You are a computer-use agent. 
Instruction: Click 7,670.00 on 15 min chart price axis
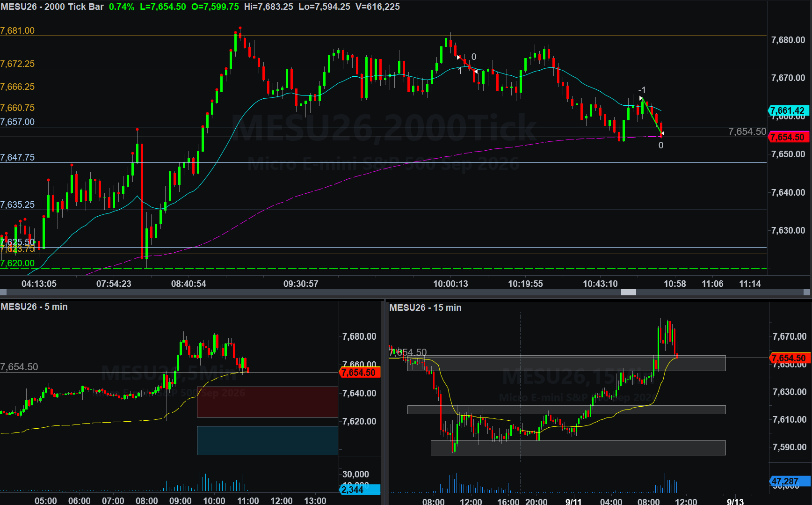790,336
